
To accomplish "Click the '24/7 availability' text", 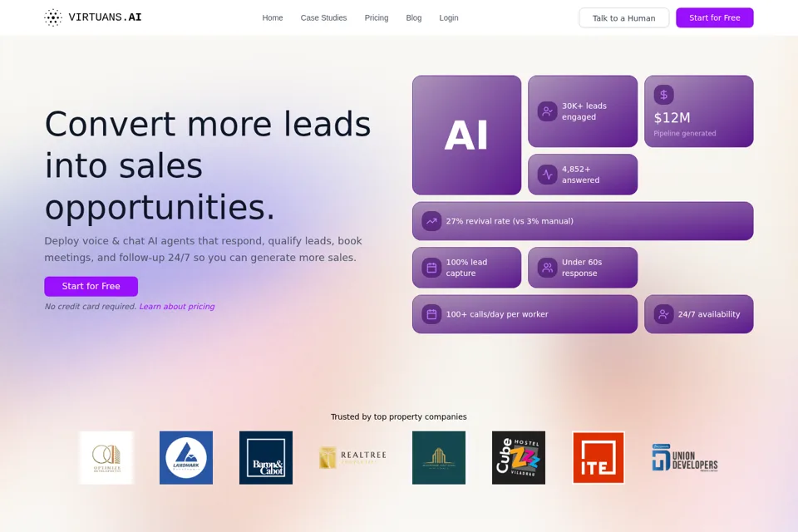I will coord(709,314).
